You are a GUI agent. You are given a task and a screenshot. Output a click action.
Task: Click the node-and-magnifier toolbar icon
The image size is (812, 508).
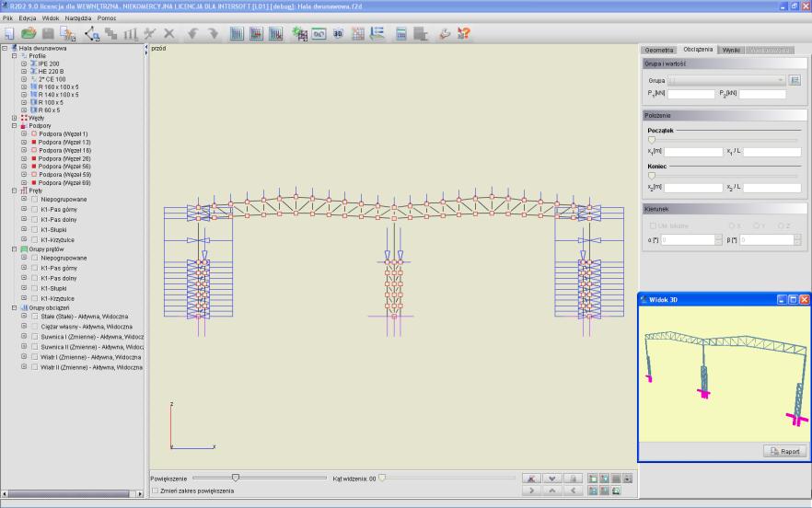(92, 34)
